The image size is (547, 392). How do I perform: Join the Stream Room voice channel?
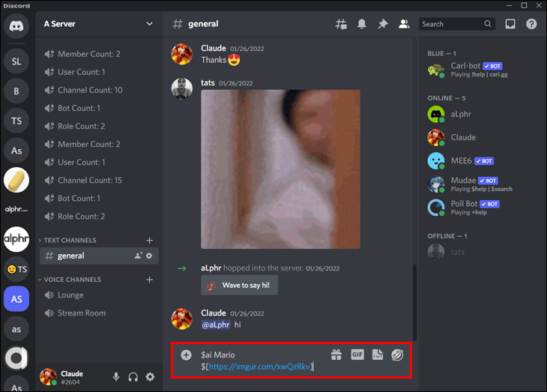(x=99, y=313)
